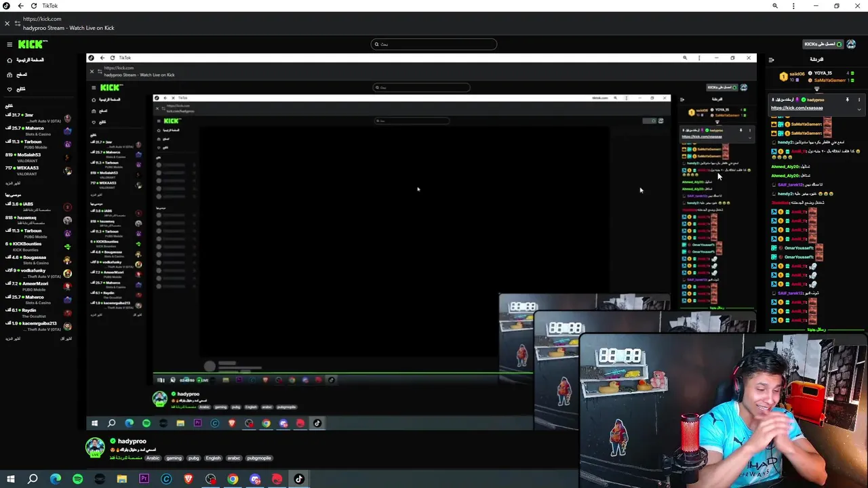Viewport: 868px width, 488px height.
Task: Select the outermost 'Arabic' stream tag
Action: click(x=153, y=458)
